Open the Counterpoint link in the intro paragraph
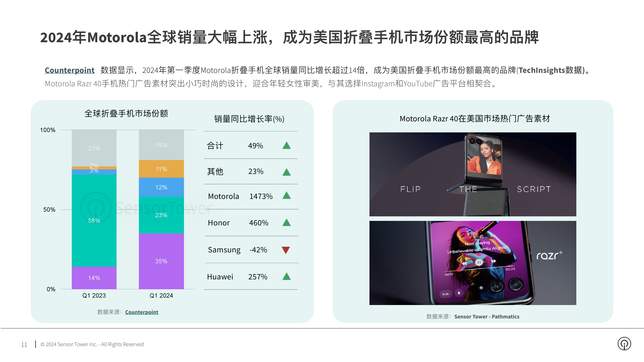This screenshot has height=362, width=644. (69, 70)
